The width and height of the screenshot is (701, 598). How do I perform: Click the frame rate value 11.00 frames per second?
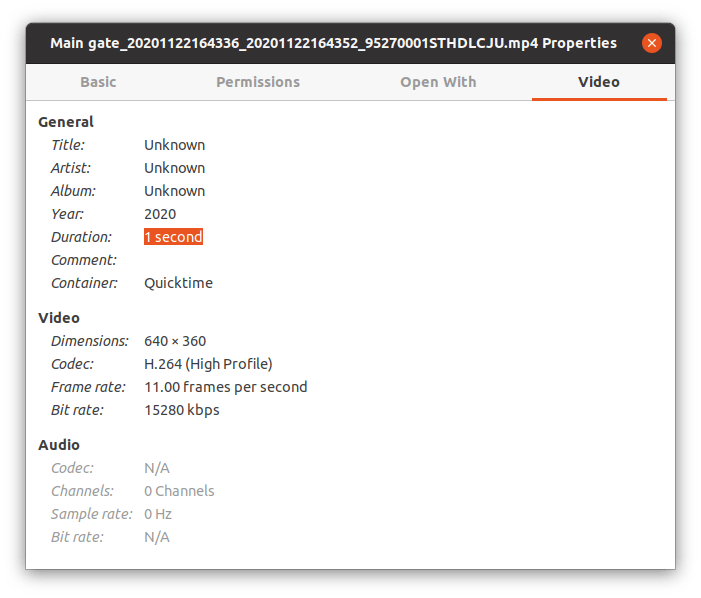pos(226,387)
